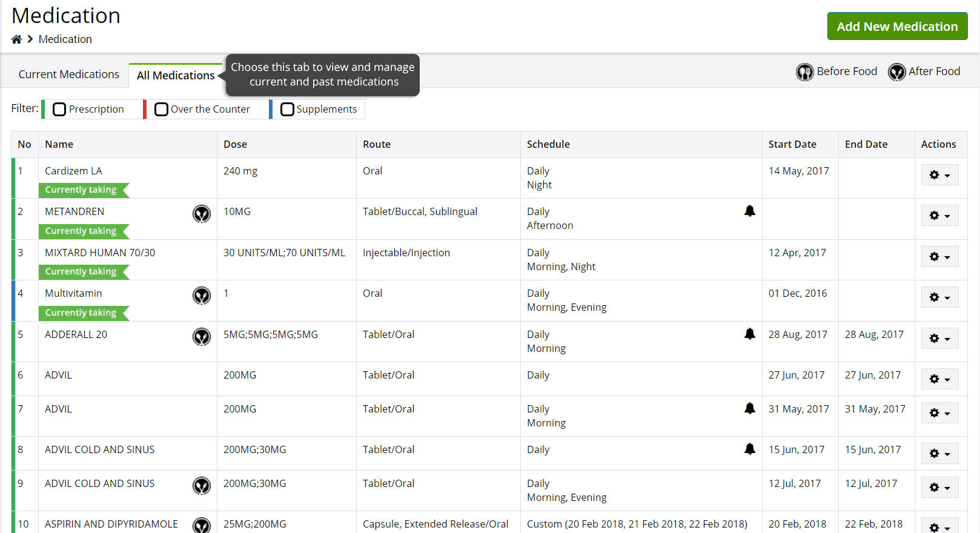Expand actions dropdown for Multivitamin
Viewport: 980px width, 533px height.
[939, 297]
